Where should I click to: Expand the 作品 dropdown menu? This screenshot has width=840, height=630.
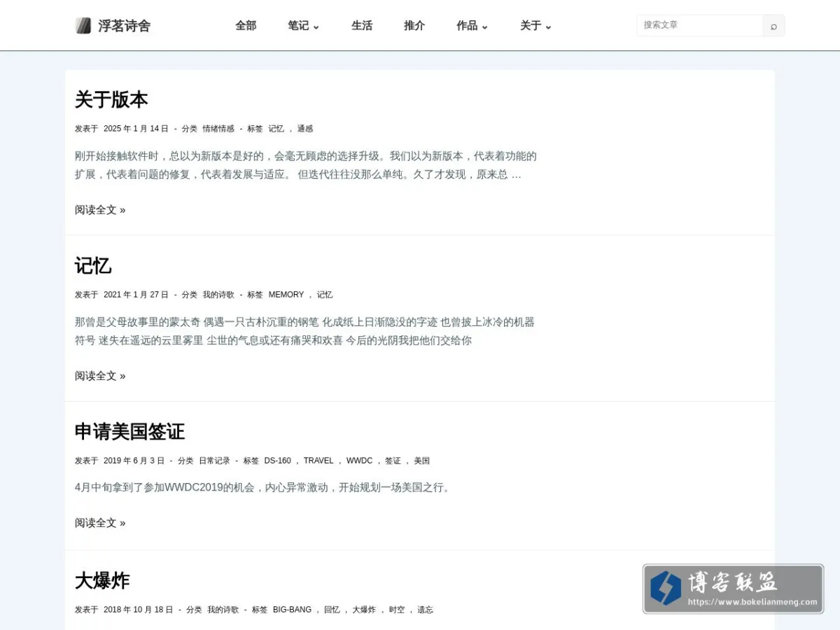(x=472, y=25)
